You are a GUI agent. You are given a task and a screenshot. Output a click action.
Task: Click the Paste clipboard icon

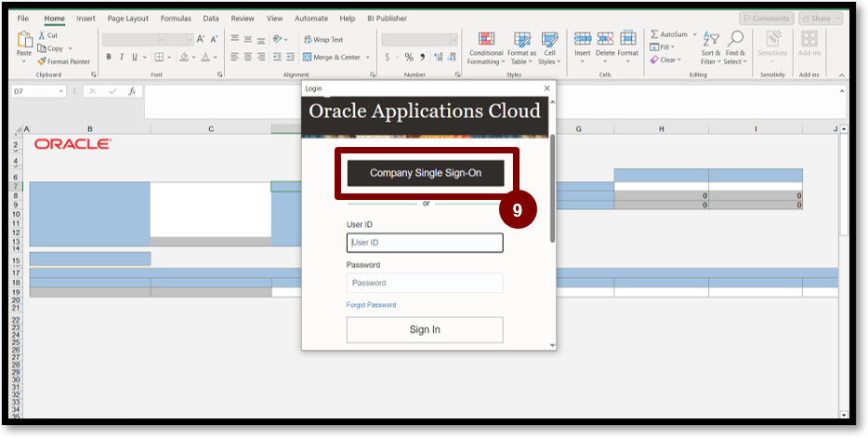tap(24, 40)
